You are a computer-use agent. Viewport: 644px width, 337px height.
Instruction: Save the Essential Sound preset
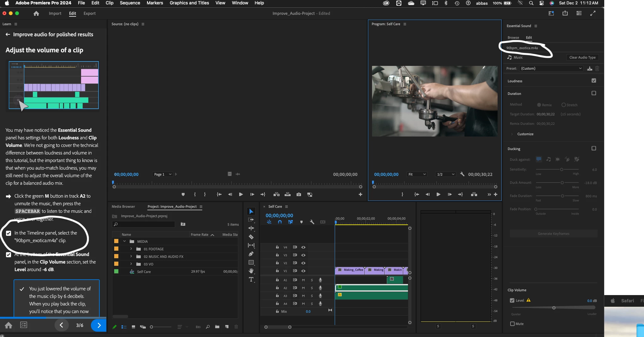(x=589, y=68)
